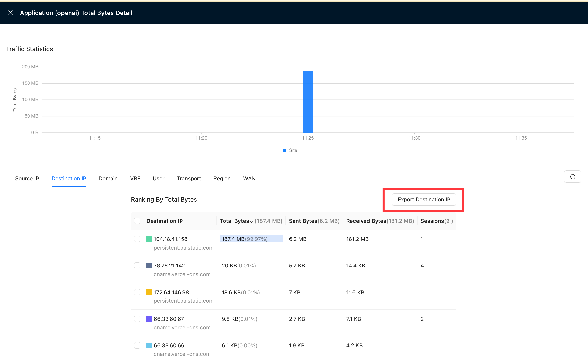The width and height of the screenshot is (588, 364).
Task: Click purple swatch beside 66.33.60.67
Action: point(149,319)
